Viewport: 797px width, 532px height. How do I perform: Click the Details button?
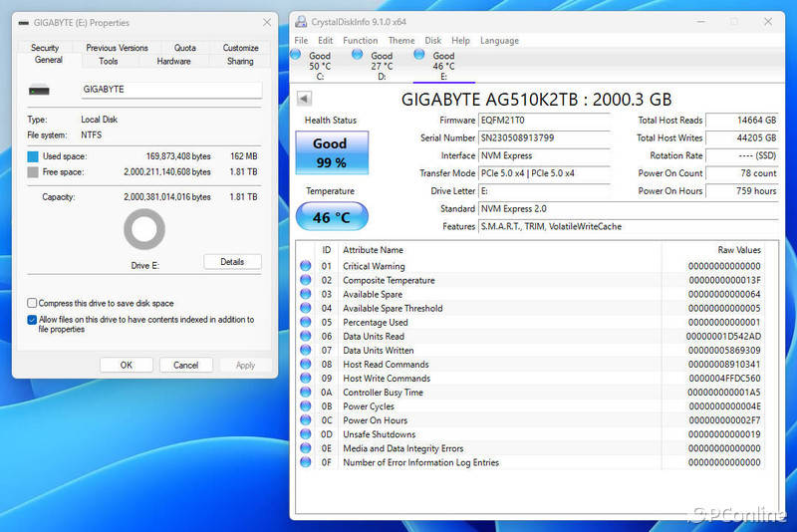point(232,262)
